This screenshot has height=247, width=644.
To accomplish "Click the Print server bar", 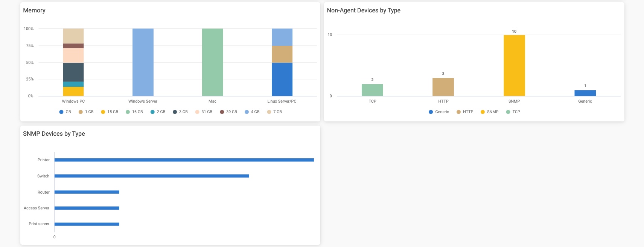I will (x=87, y=224).
